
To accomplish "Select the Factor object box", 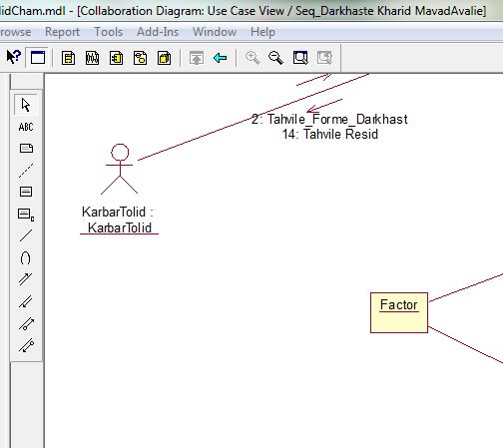I will pos(399,312).
